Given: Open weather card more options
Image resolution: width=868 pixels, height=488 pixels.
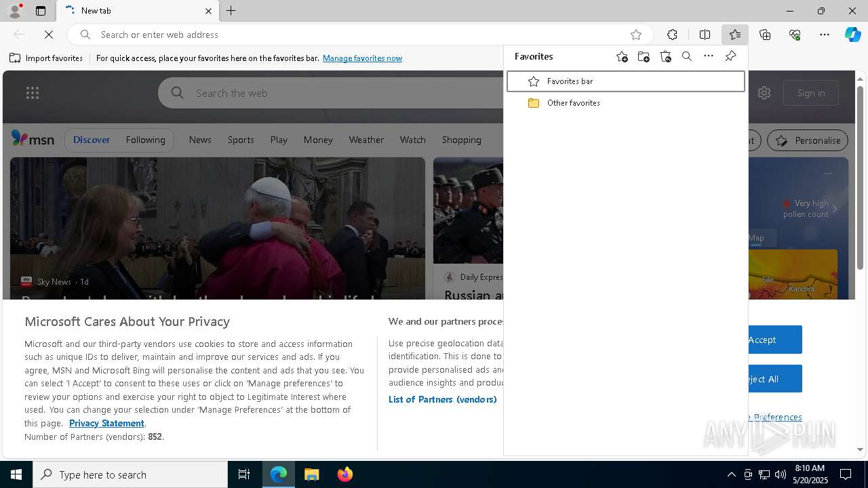Looking at the screenshot, I should [x=828, y=174].
